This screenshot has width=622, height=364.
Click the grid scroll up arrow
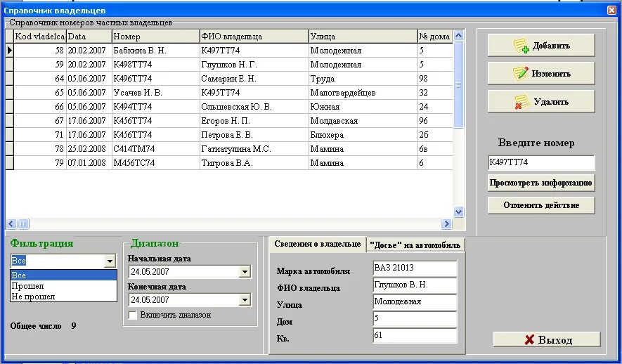(458, 36)
